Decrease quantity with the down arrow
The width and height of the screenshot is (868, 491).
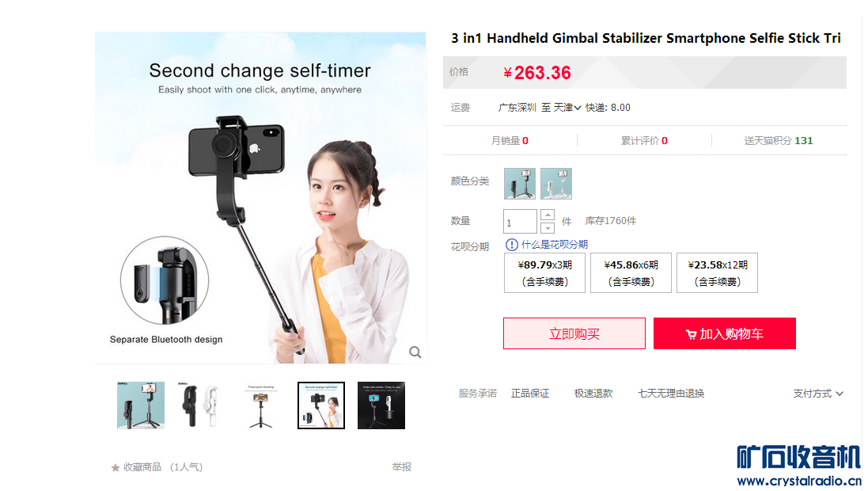coord(548,228)
